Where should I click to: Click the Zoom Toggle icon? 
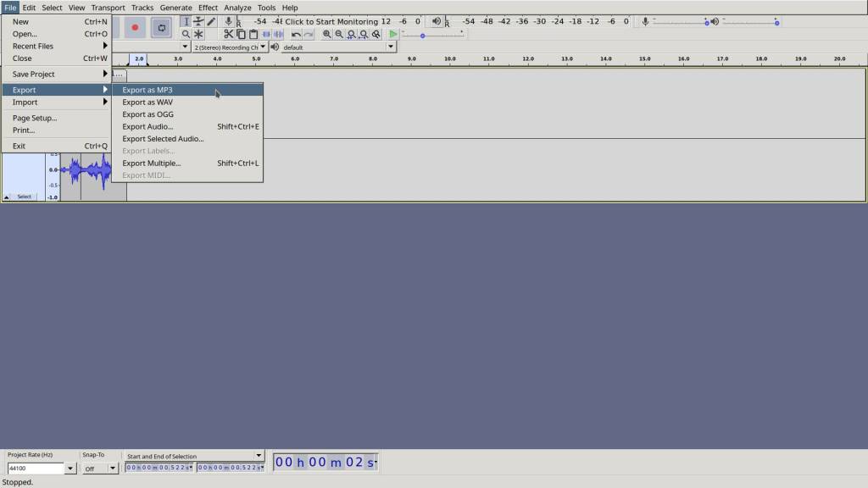coord(376,34)
